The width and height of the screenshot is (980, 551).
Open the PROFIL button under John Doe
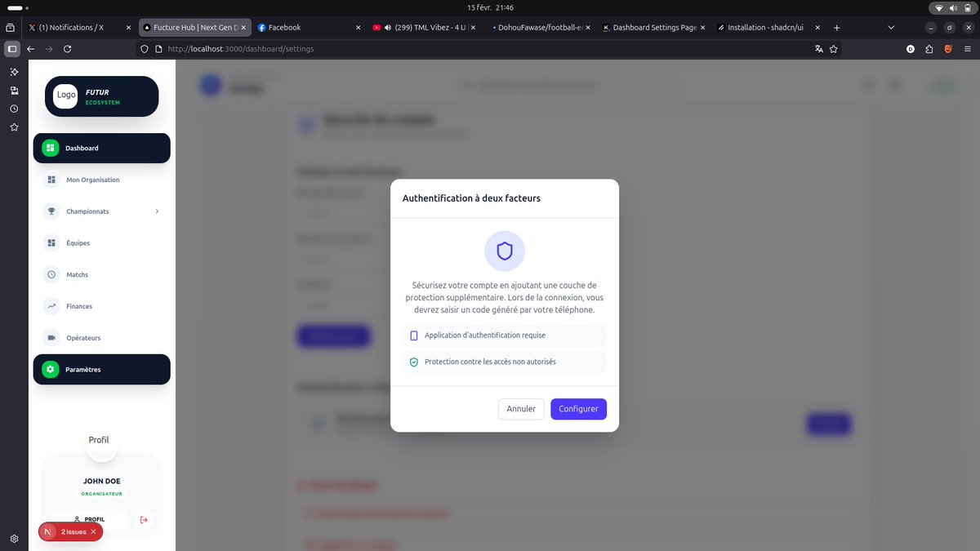(x=89, y=519)
